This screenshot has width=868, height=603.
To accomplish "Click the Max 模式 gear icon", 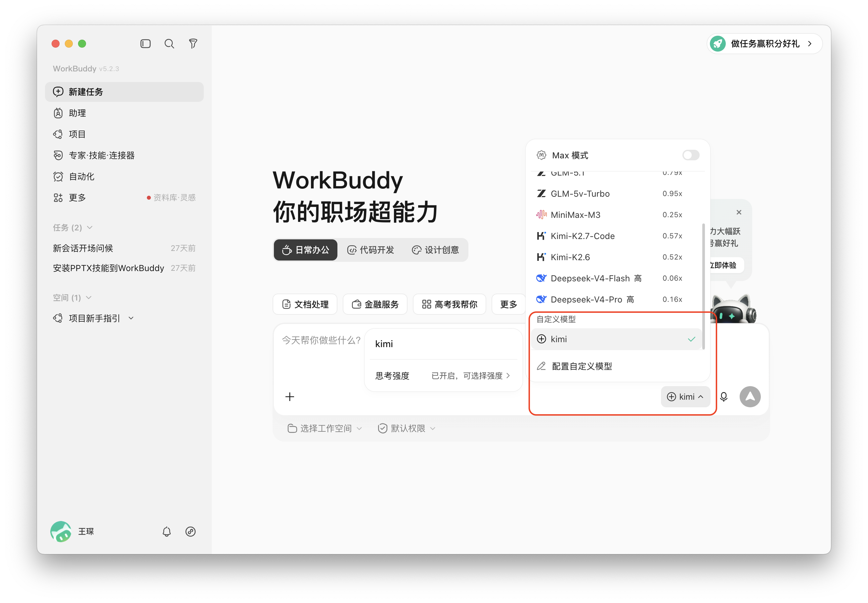I will pyautogui.click(x=542, y=155).
